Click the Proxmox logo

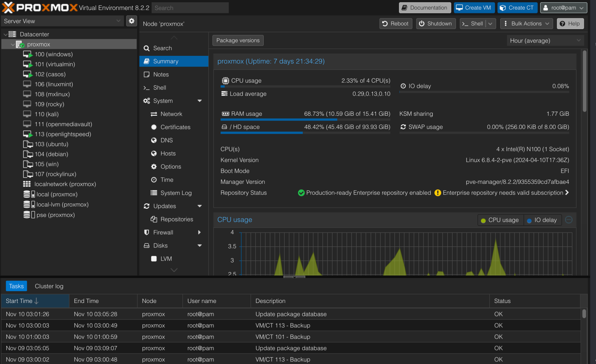click(39, 7)
